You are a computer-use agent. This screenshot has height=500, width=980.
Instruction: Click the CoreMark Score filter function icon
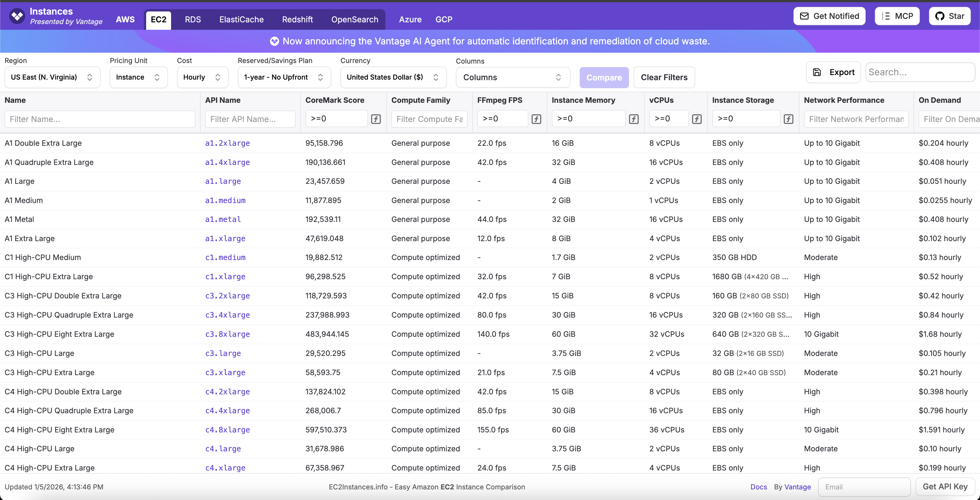pos(375,119)
